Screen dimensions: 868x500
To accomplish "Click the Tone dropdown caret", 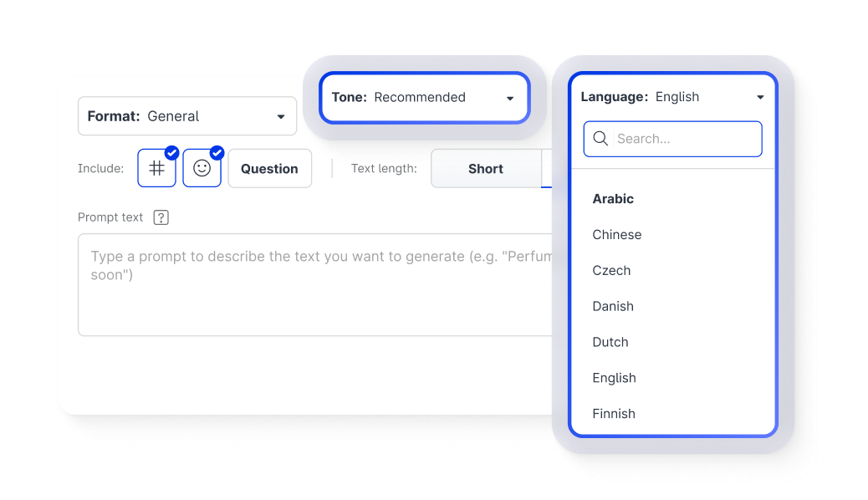I will click(510, 98).
